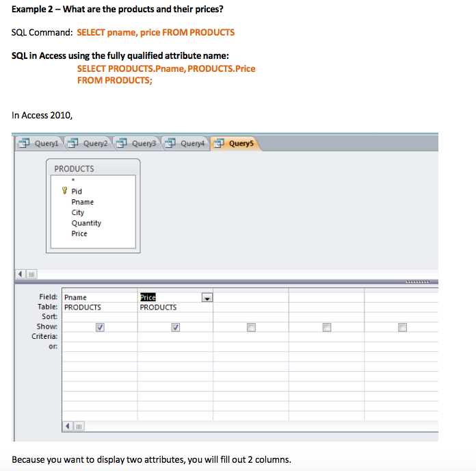This screenshot has height=471, width=476.
Task: Click left scroll arrow in table pane
Action: click(21, 274)
